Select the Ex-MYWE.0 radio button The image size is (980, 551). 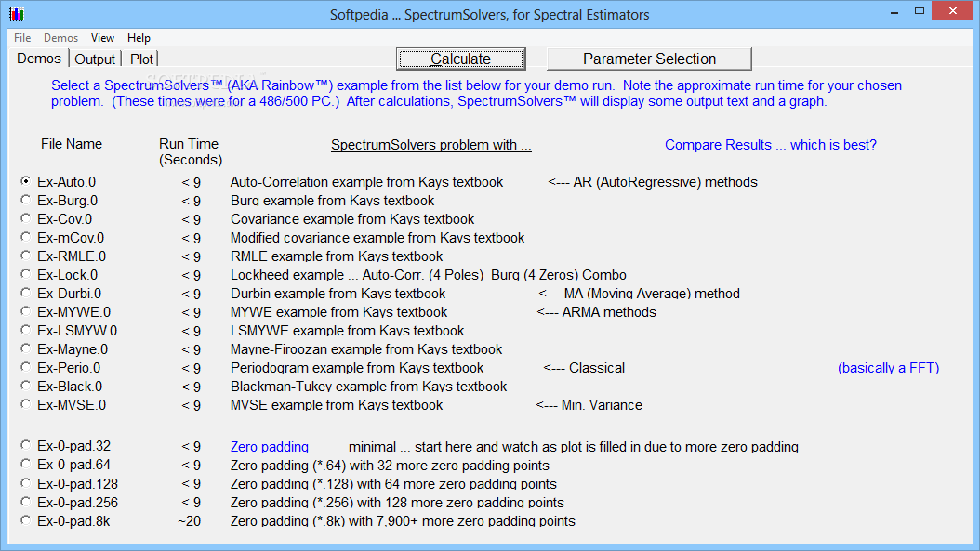26,311
